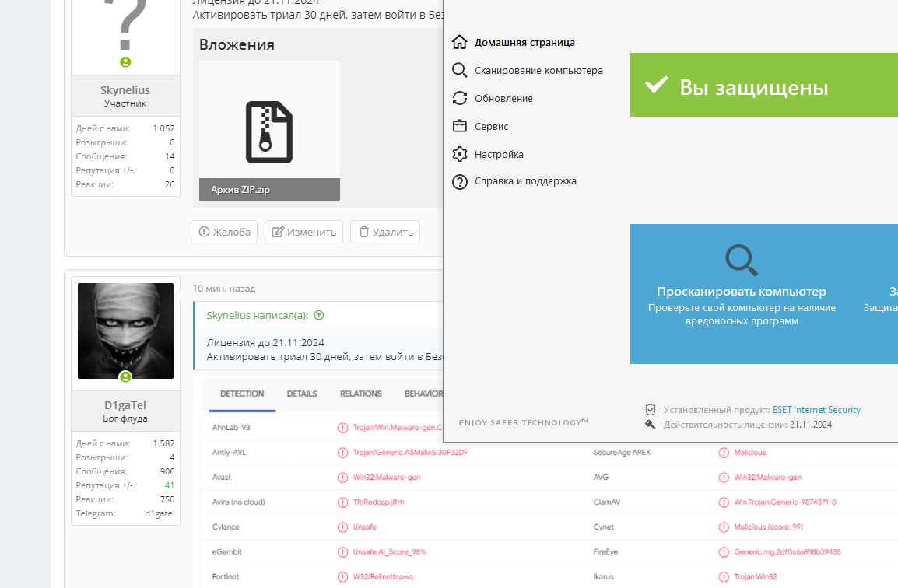Click Win.Trojan.Generic-9874371-0 detection text
The width and height of the screenshot is (898, 588).
point(785,502)
